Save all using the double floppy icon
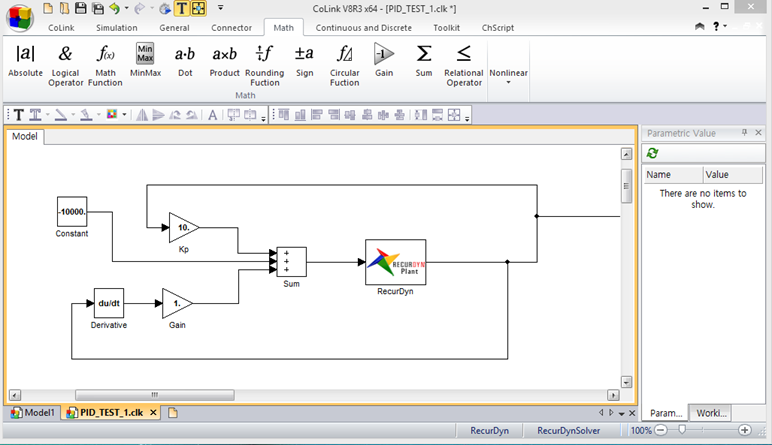 point(97,8)
